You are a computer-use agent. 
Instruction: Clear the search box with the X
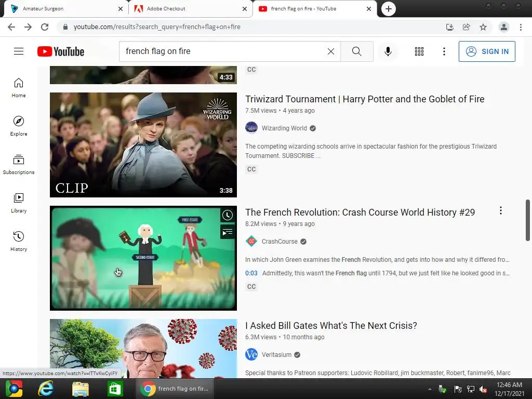(x=331, y=51)
